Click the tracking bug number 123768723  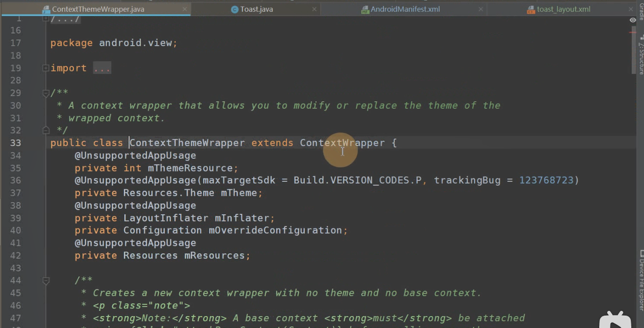click(x=546, y=180)
